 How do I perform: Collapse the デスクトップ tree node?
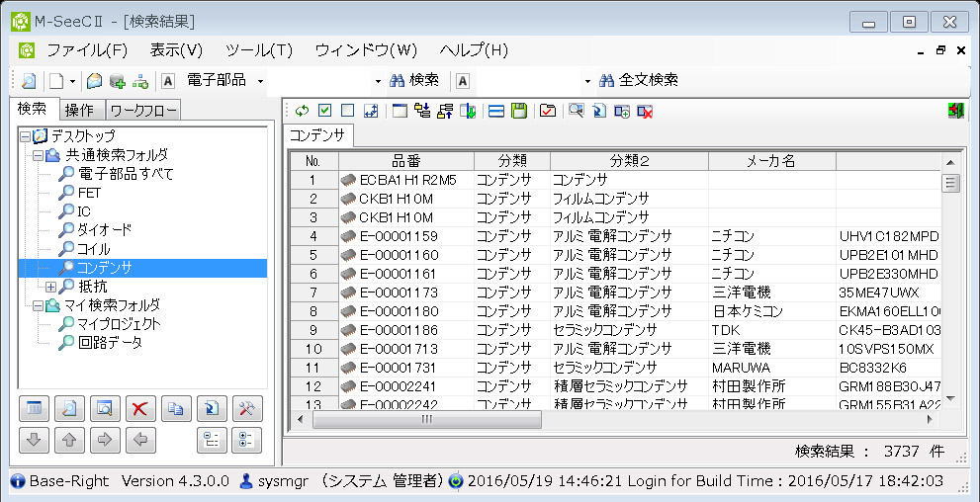(25, 136)
